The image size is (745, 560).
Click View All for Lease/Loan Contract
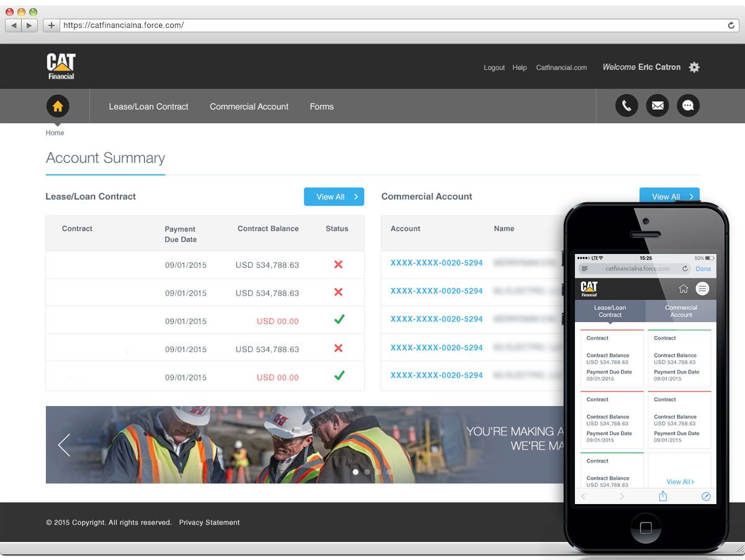click(333, 197)
